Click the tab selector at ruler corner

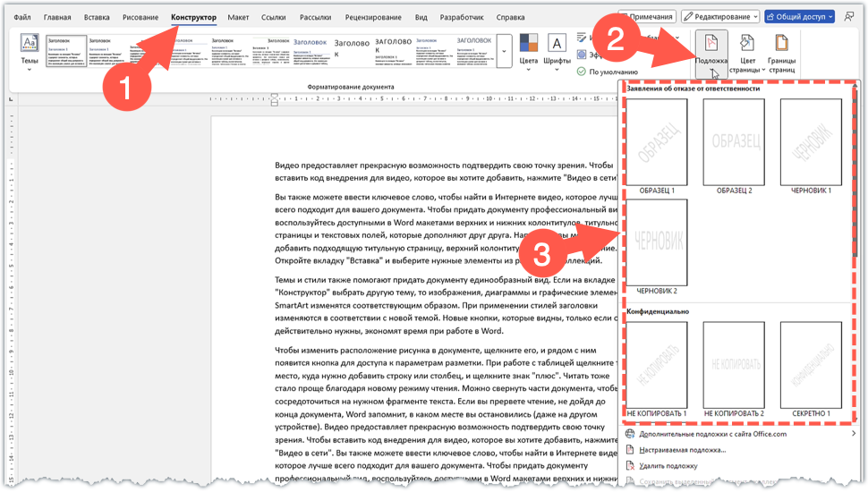tap(11, 99)
